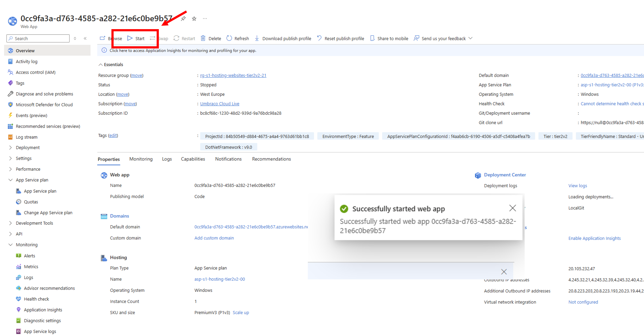Screen dimensions: 644x336
Task: Open the Umbraco Cloud Live subscription link
Action: [x=220, y=104]
